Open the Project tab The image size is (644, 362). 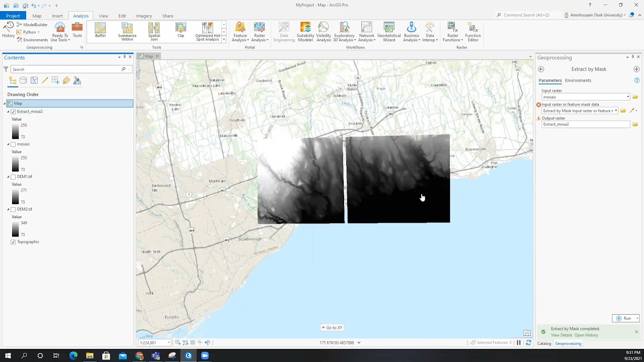coord(13,16)
